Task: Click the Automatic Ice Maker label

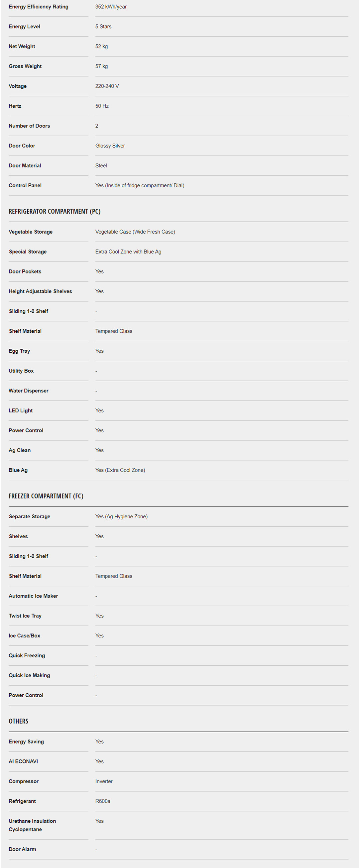Action: click(x=33, y=596)
